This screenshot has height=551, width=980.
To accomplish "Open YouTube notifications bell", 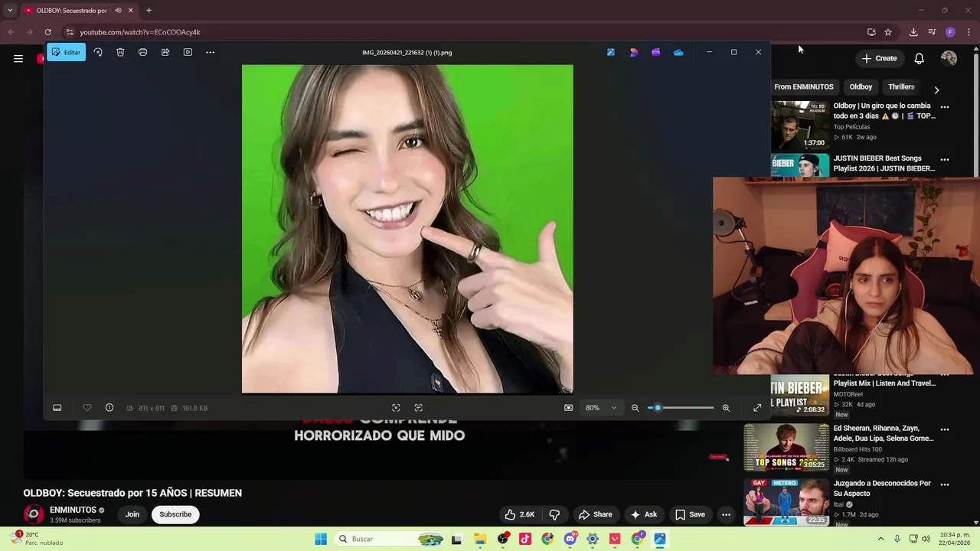I will pyautogui.click(x=920, y=58).
